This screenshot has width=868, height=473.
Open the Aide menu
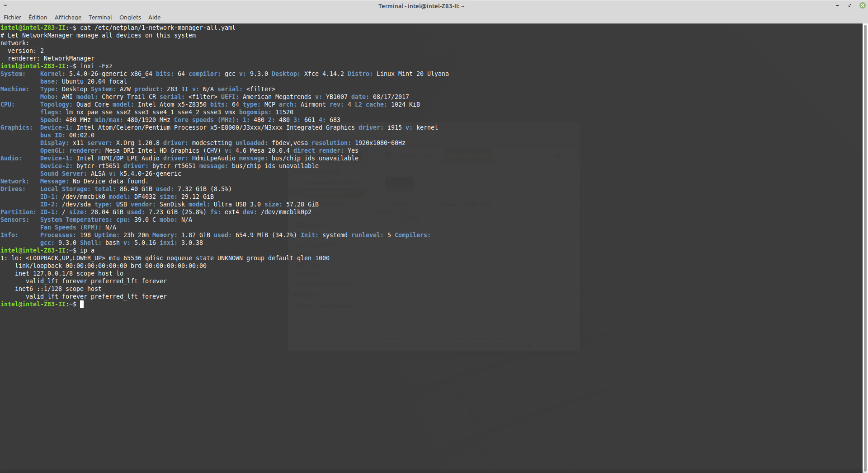[154, 17]
